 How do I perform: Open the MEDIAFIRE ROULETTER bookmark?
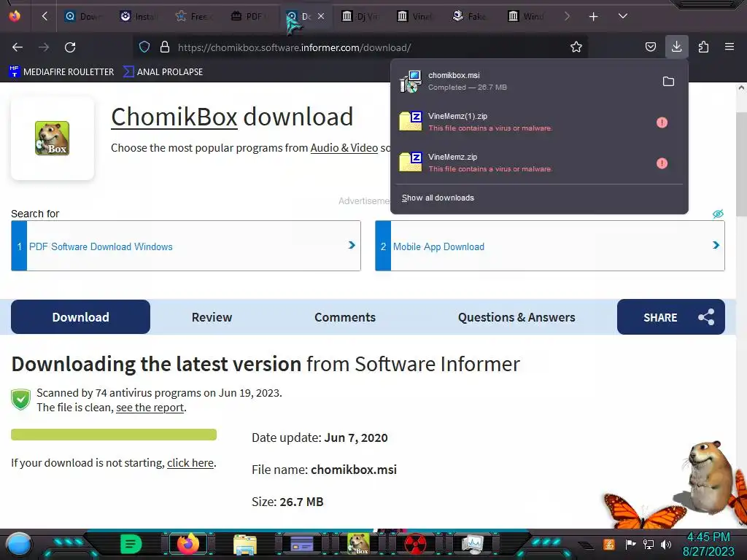pos(61,72)
